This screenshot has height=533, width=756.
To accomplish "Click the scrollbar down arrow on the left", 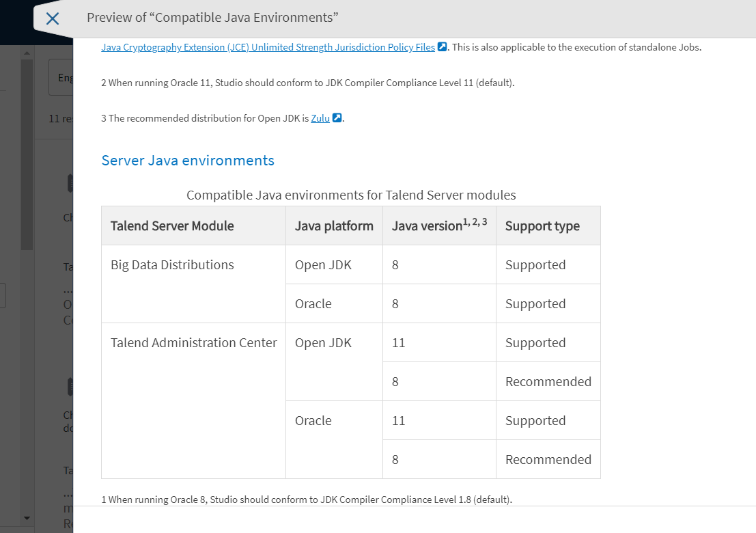I will (27, 518).
